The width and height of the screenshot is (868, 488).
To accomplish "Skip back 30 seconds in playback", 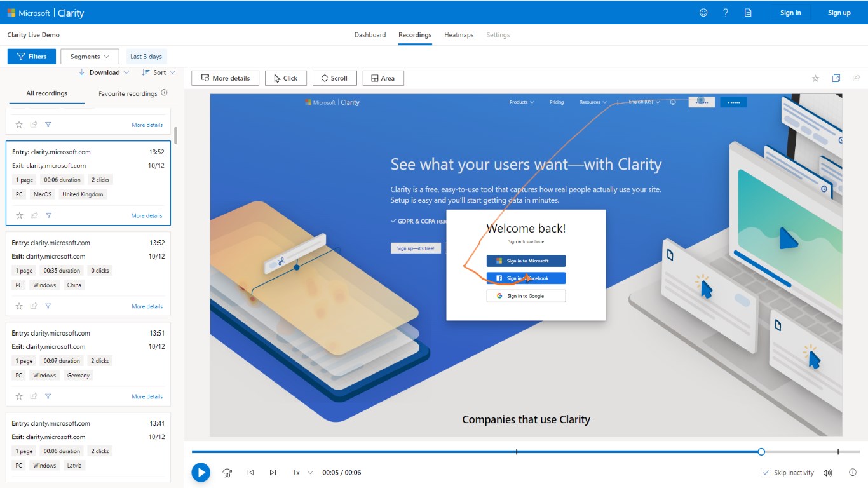I will pyautogui.click(x=227, y=473).
